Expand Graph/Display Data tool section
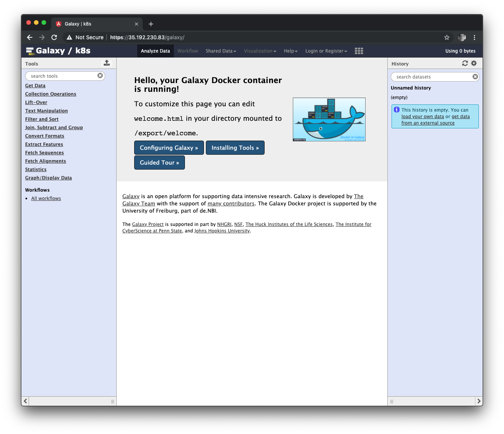The height and width of the screenshot is (434, 504). 48,178
